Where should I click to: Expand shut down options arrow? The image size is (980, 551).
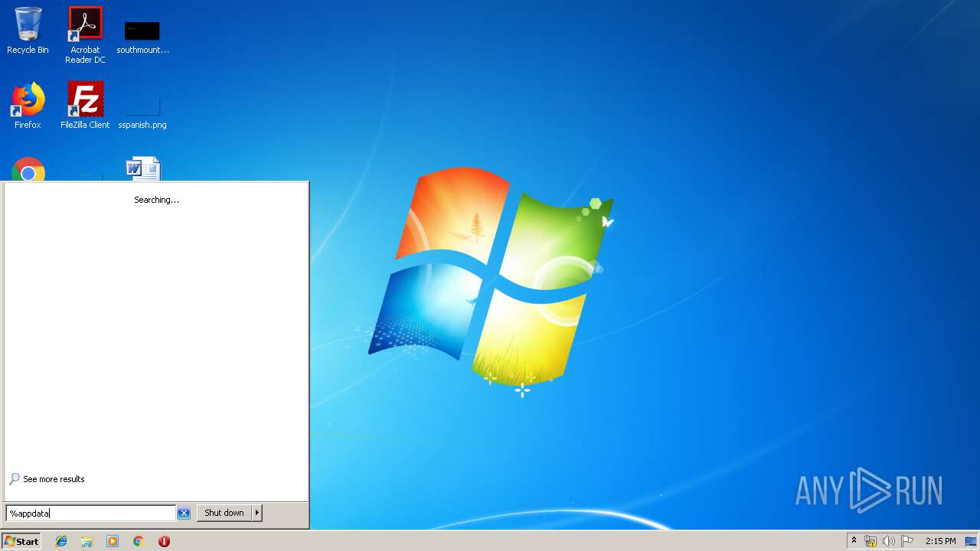[257, 513]
